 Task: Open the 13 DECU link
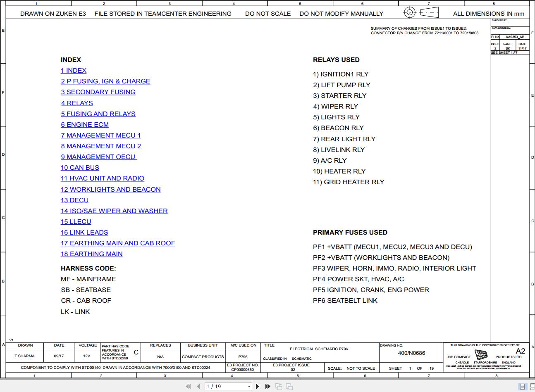(x=74, y=200)
